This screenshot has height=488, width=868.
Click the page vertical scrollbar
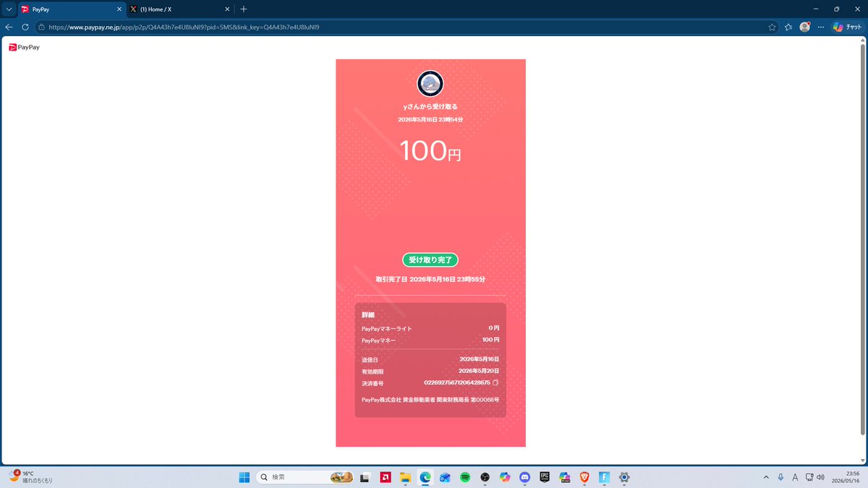click(x=862, y=239)
